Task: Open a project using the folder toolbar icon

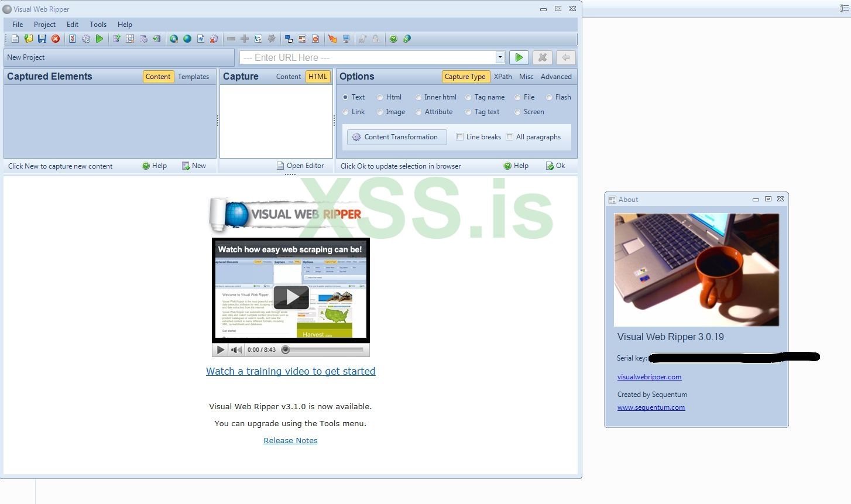Action: point(29,39)
